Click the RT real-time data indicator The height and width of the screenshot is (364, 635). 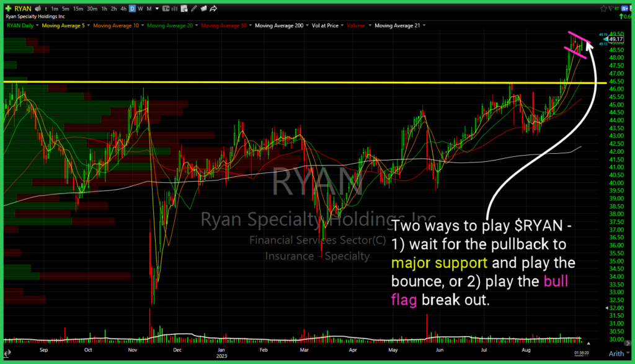(616, 9)
